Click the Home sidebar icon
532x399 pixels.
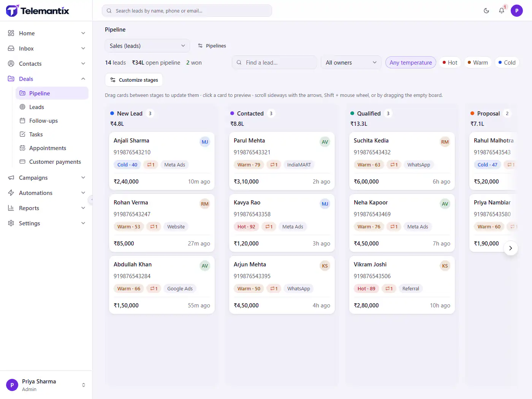tap(11, 33)
